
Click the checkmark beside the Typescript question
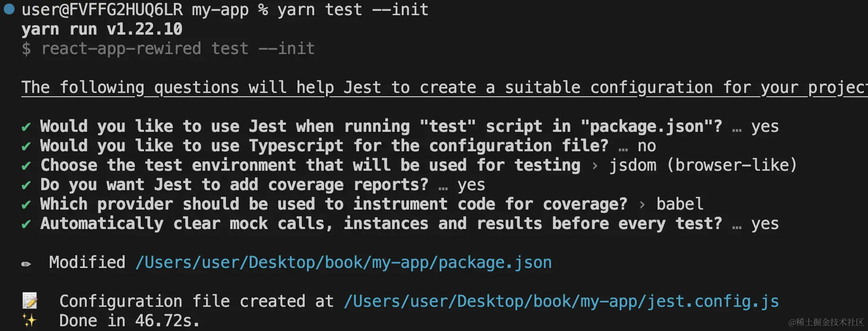(x=26, y=147)
